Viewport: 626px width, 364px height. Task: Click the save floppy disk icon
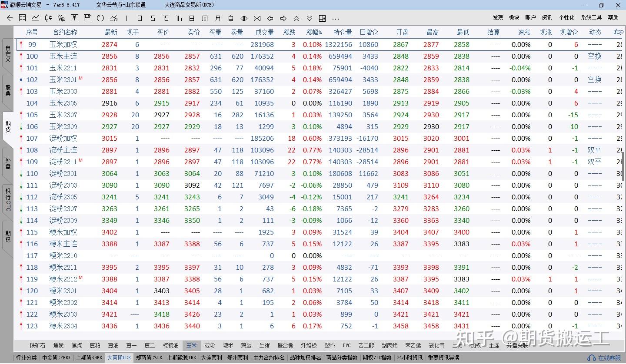click(x=87, y=18)
